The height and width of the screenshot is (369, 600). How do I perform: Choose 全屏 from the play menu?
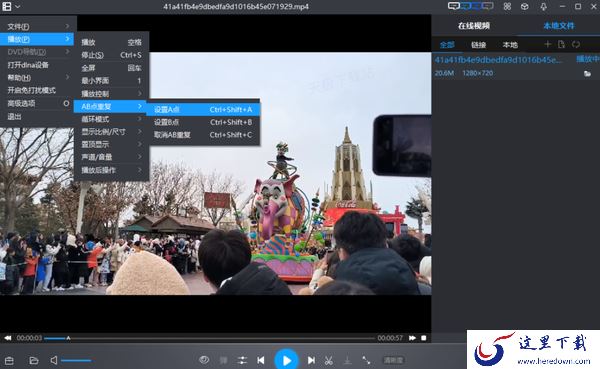click(x=111, y=68)
